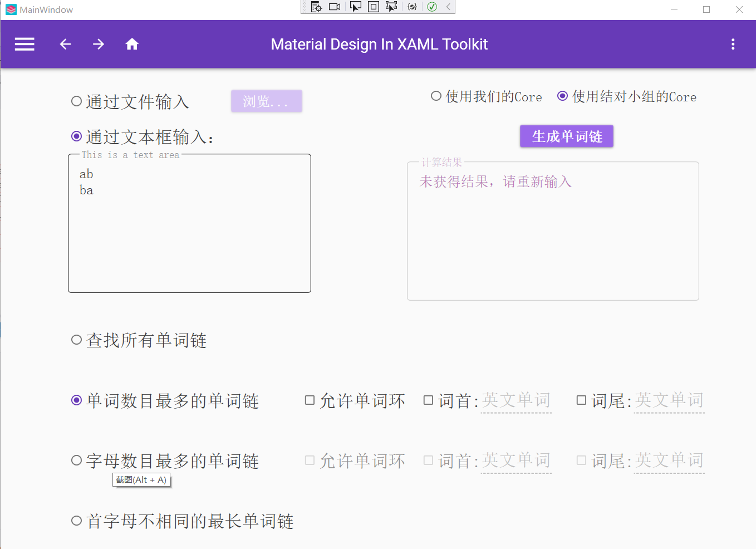Screen dimensions: 756x549
Task: Select 查找所有单词链 option
Action: point(139,340)
